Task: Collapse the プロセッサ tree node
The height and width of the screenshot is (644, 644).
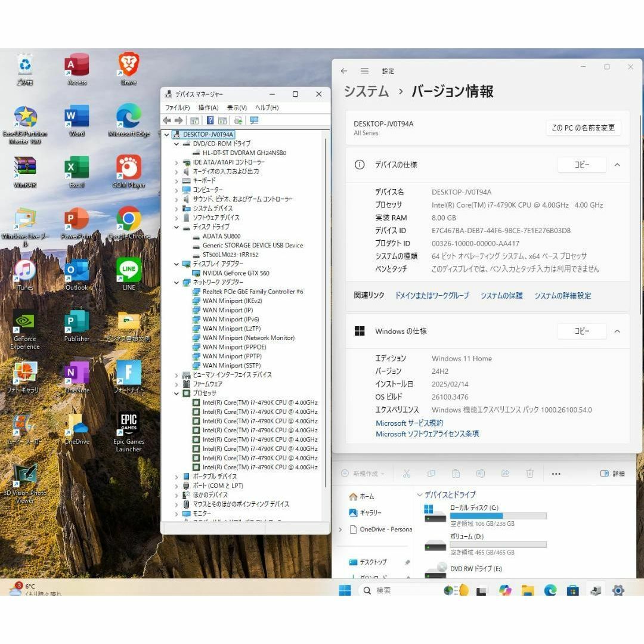Action: [x=176, y=394]
